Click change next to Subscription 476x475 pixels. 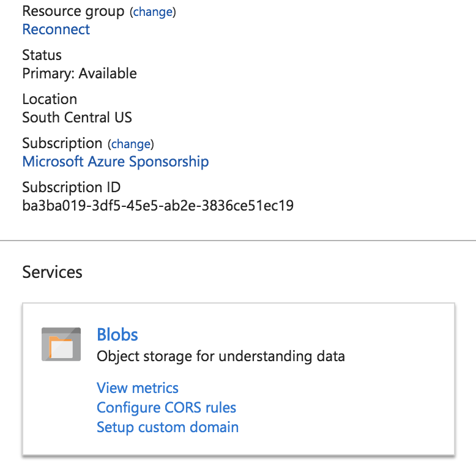pos(131,144)
